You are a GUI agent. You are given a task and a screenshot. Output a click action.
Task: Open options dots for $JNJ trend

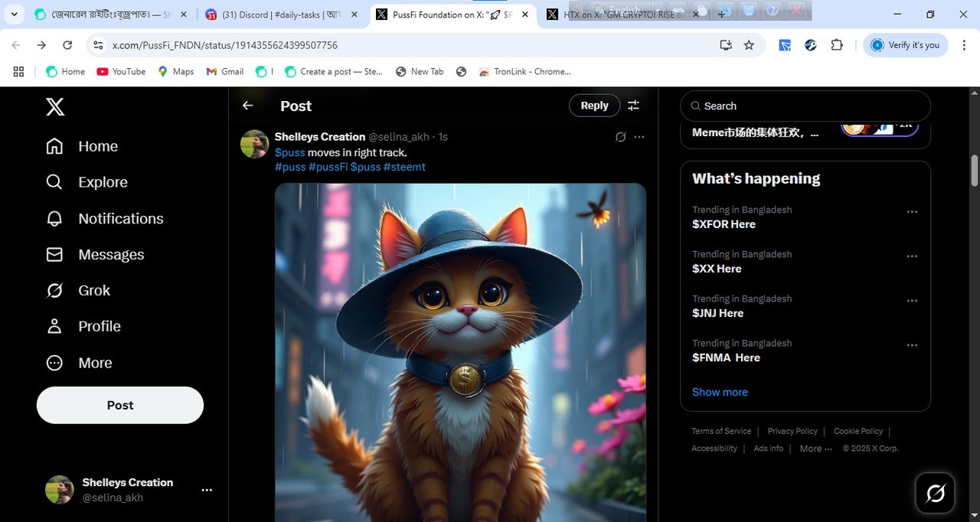point(912,301)
